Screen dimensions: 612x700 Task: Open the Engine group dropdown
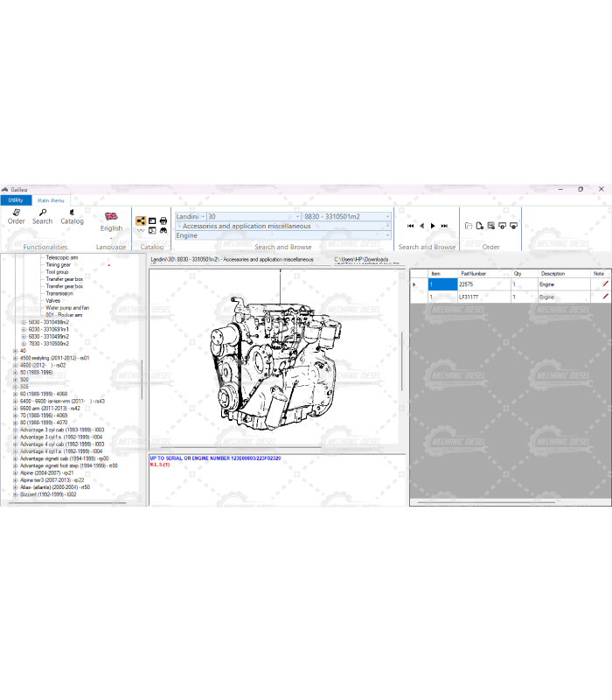tap(387, 235)
